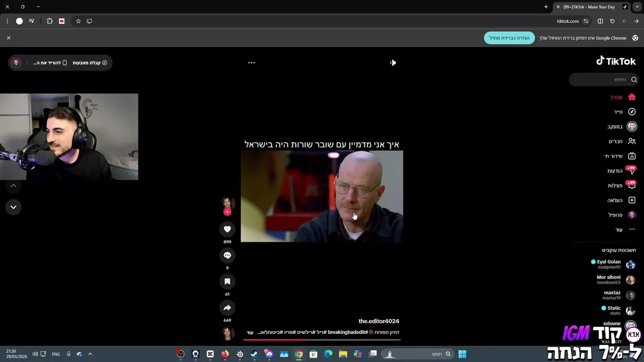This screenshot has width=644, height=362.
Task: Open the For You (עבורך) home tab
Action: (x=623, y=97)
